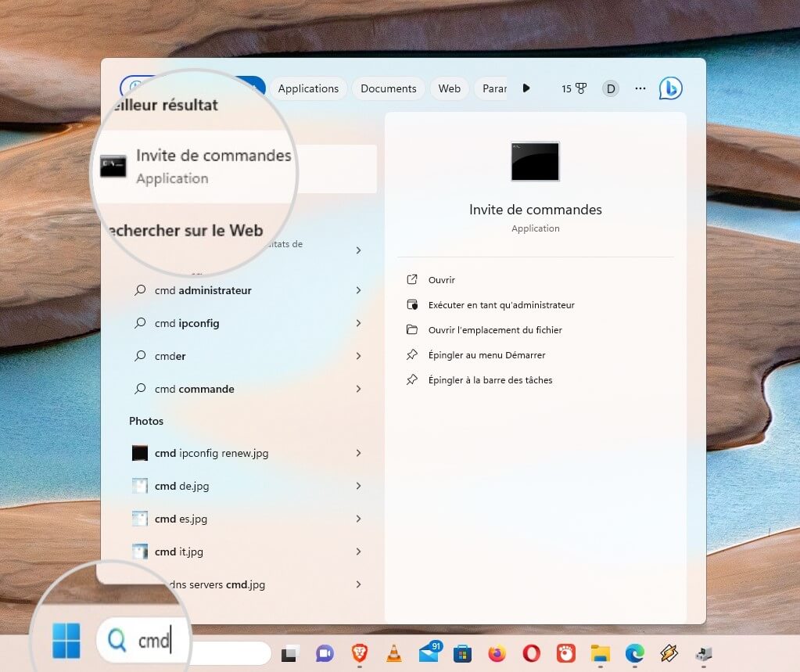Open the rewards points trophy indicator

574,88
